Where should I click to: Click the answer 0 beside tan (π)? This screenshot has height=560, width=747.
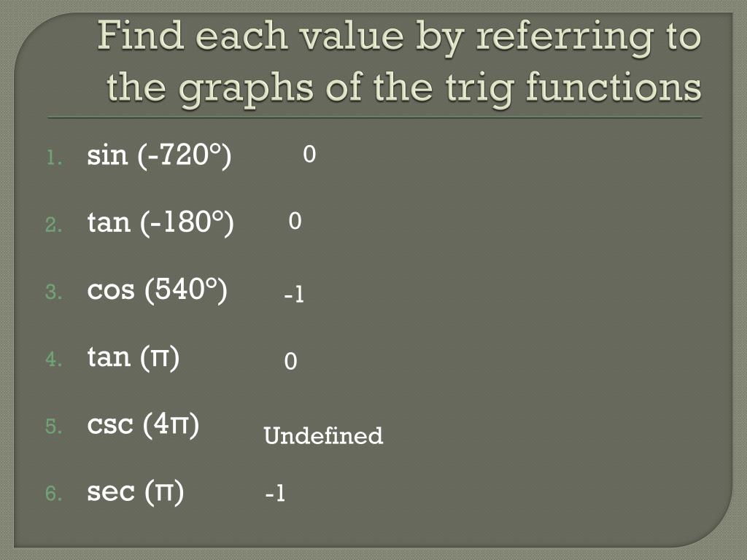coord(291,362)
